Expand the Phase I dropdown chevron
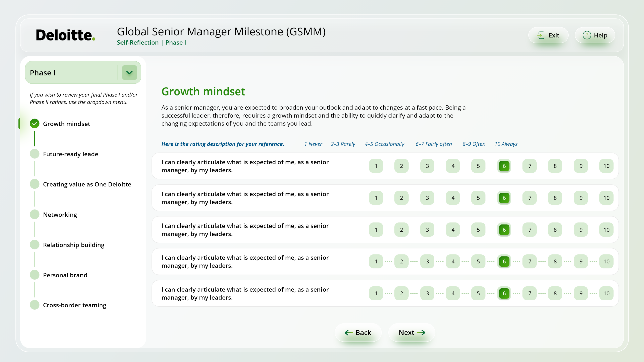 (129, 73)
